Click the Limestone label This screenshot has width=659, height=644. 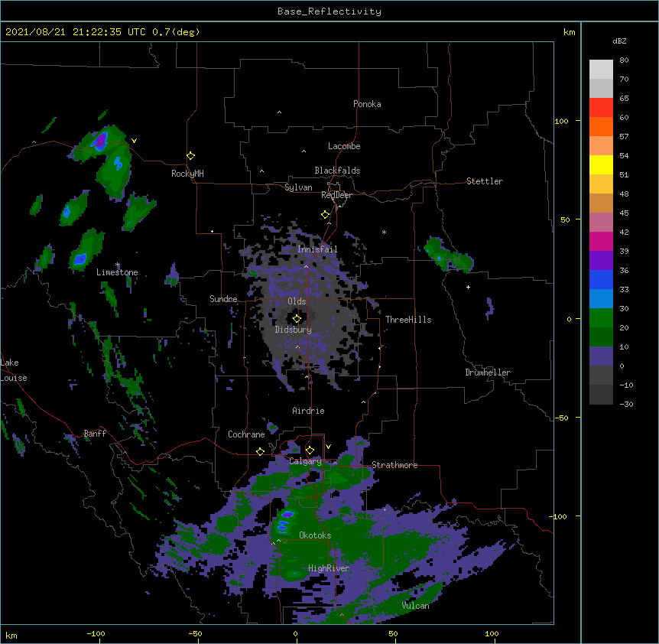[117, 272]
